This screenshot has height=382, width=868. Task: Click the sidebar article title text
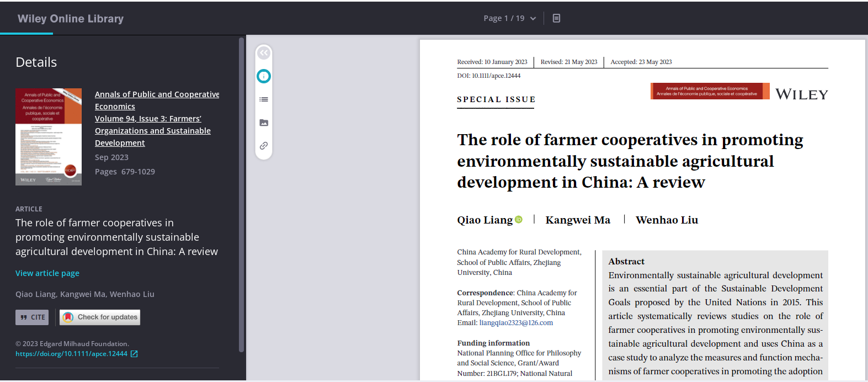[x=116, y=237]
